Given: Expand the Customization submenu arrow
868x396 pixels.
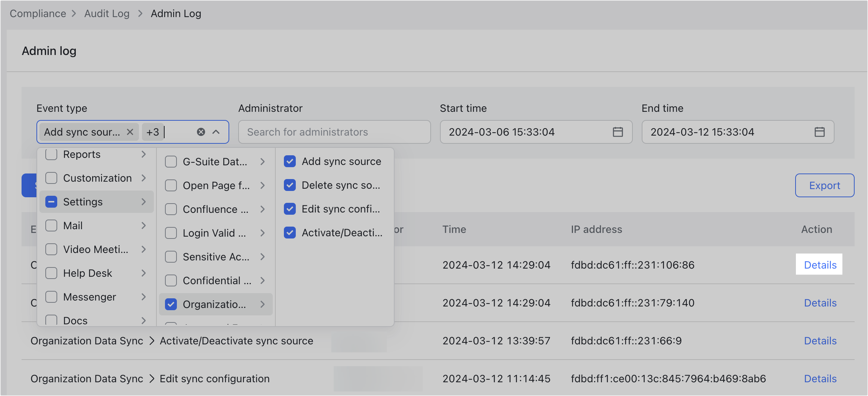Looking at the screenshot, I should [x=144, y=178].
